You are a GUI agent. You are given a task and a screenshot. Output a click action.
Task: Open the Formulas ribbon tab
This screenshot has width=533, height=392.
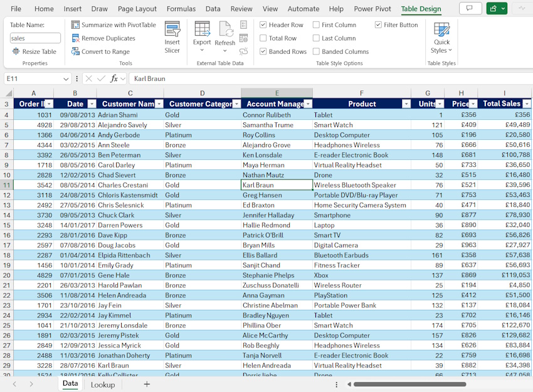[181, 9]
